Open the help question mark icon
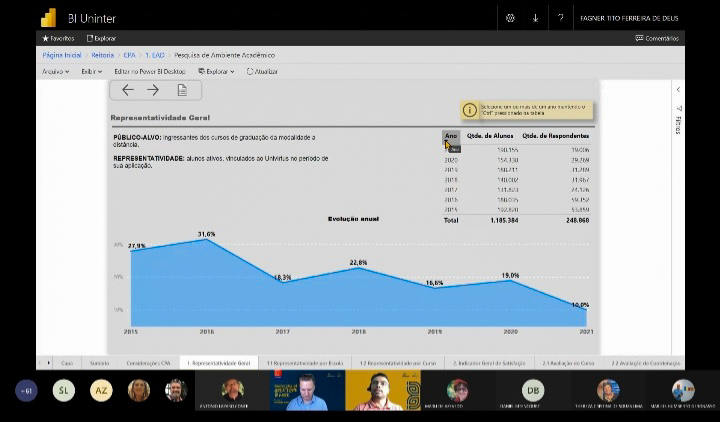Image resolution: width=720 pixels, height=422 pixels. [560, 18]
